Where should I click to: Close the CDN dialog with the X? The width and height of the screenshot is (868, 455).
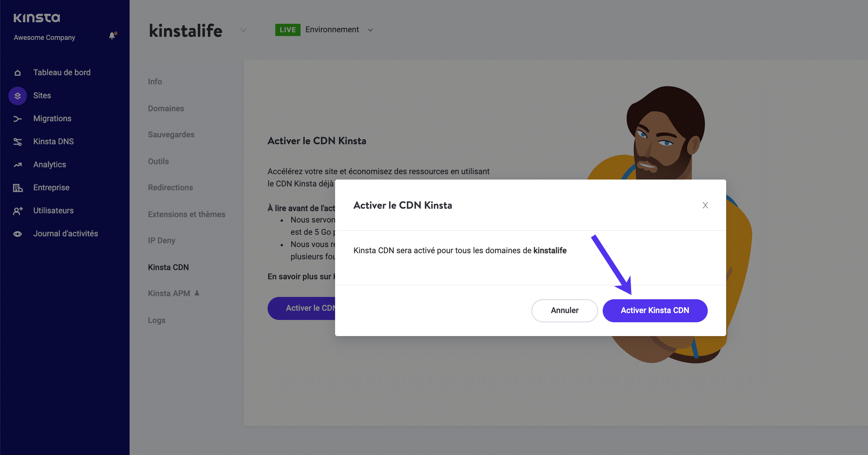(x=705, y=205)
